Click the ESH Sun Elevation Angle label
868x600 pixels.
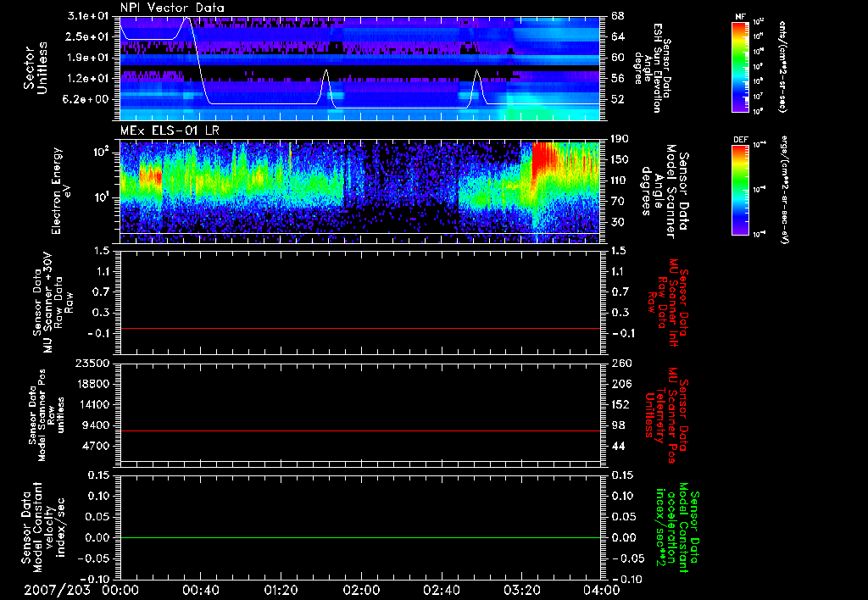(x=653, y=68)
